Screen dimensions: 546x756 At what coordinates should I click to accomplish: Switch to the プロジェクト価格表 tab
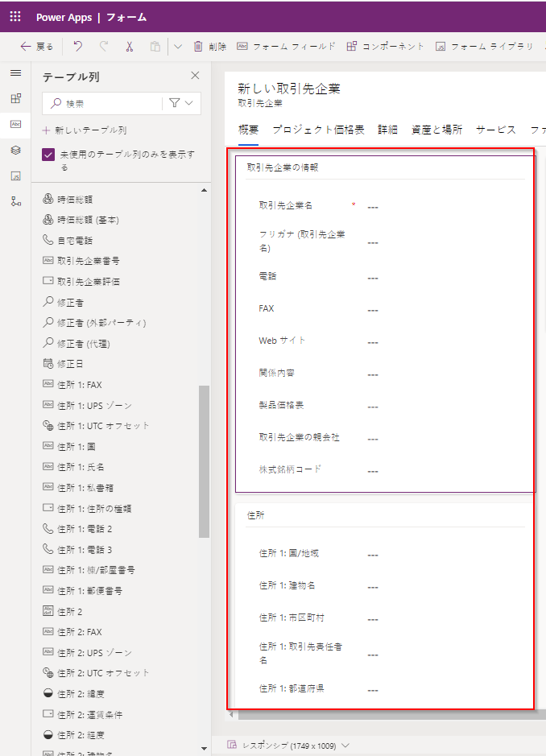point(318,130)
